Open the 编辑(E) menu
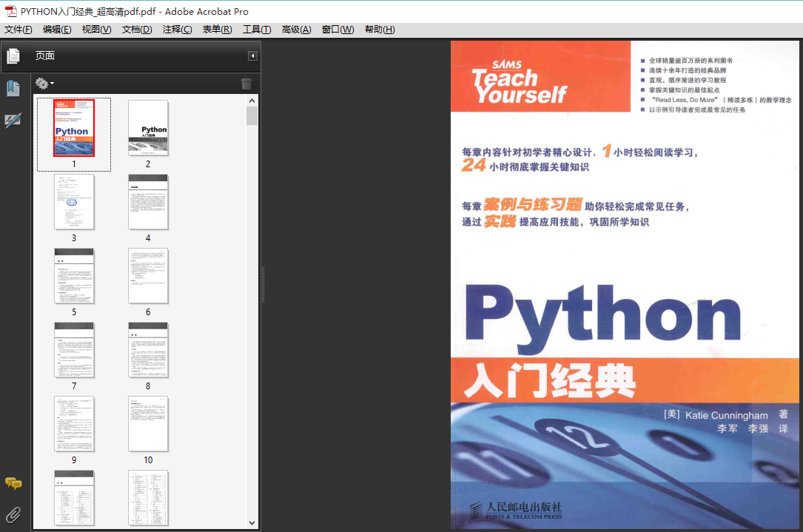803x532 pixels. [57, 30]
